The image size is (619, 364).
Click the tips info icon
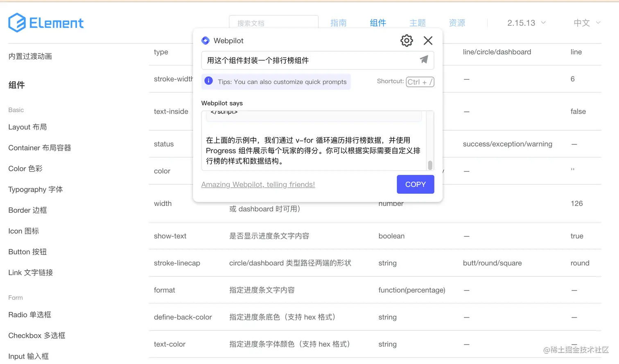(x=208, y=81)
